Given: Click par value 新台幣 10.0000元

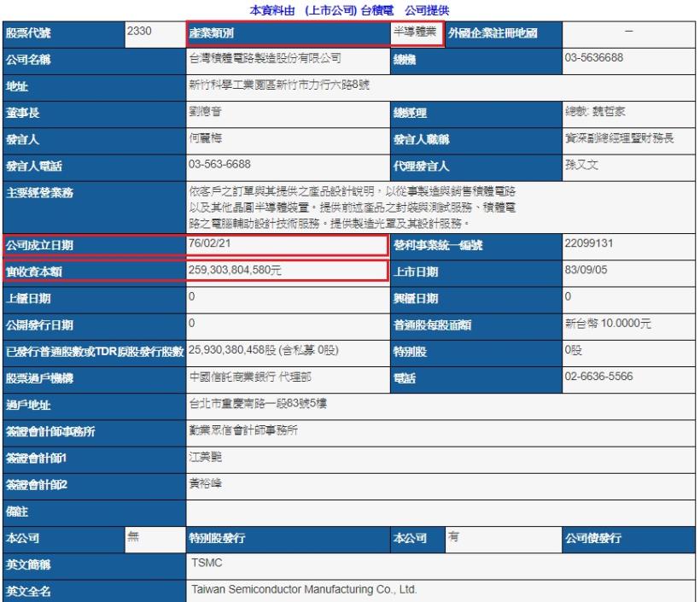Looking at the screenshot, I should click(608, 324).
